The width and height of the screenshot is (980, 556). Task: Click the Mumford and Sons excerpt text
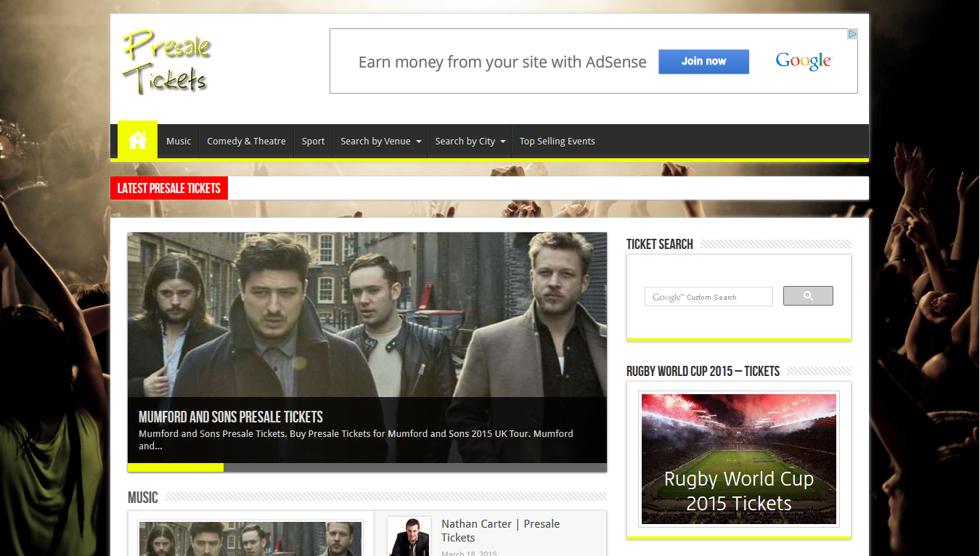pos(356,440)
